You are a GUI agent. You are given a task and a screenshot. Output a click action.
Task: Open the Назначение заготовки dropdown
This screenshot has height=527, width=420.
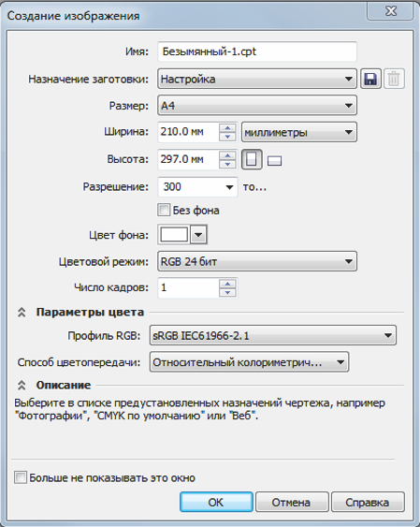click(257, 79)
